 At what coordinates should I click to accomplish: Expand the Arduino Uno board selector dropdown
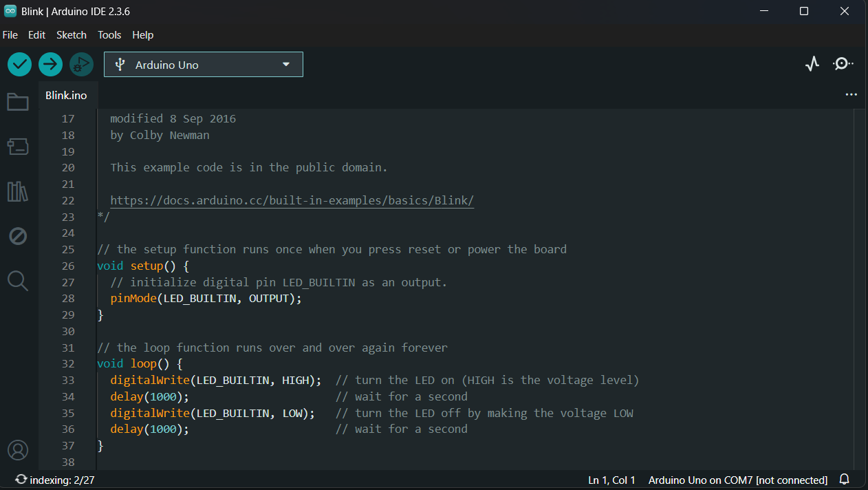tap(204, 65)
